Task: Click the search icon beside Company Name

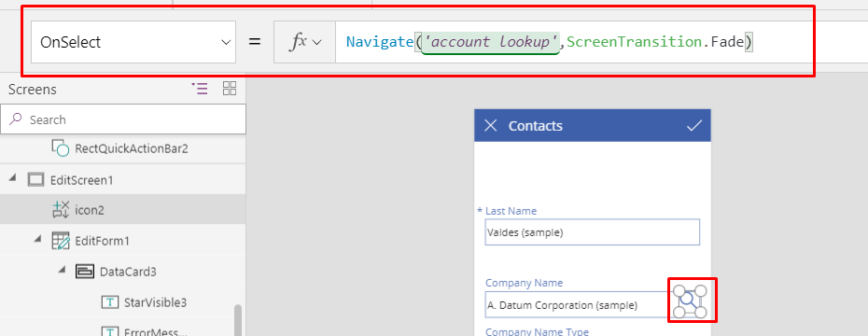Action: coord(690,301)
